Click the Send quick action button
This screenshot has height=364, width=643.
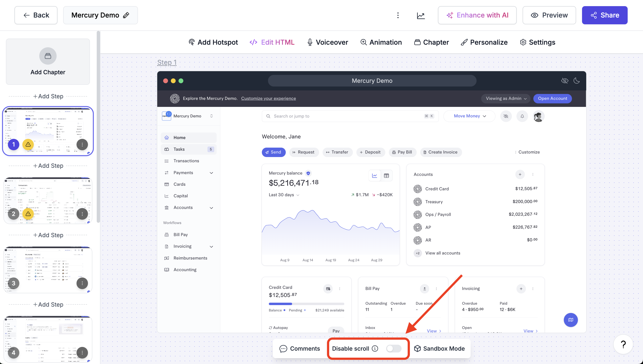(x=273, y=152)
